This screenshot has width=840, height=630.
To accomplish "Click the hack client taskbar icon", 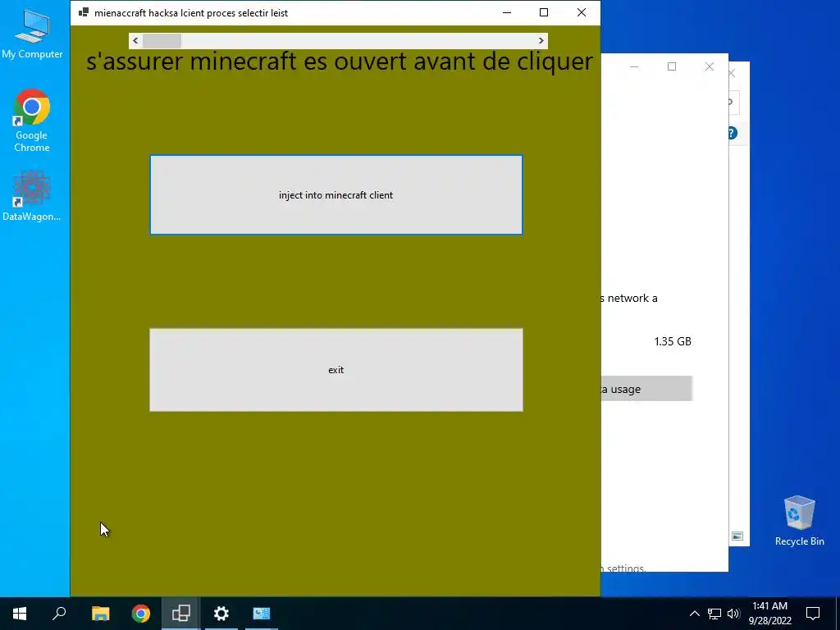I will pyautogui.click(x=181, y=614).
